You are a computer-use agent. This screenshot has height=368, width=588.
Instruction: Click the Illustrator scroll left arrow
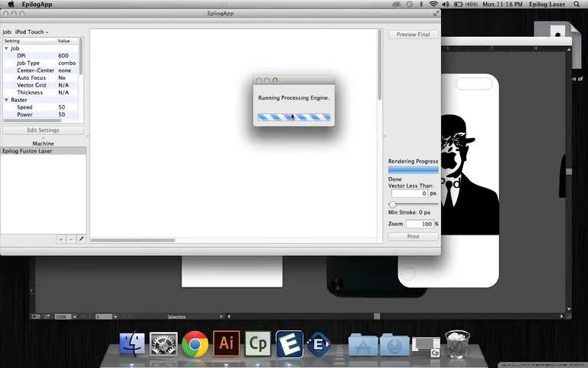(229, 317)
